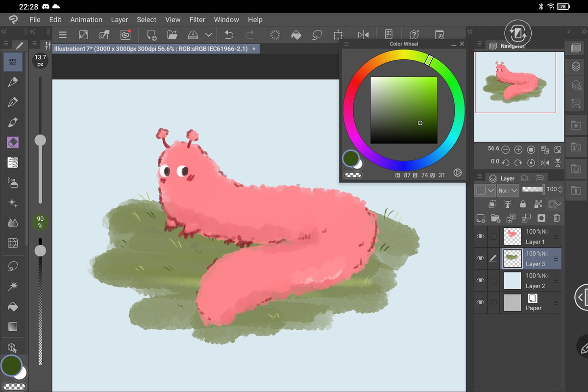
Task: Click the brush opacity slider handle at 90%
Action: coord(40,250)
